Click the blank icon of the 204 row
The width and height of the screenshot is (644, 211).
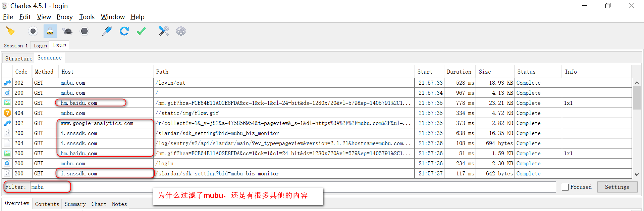[7, 143]
